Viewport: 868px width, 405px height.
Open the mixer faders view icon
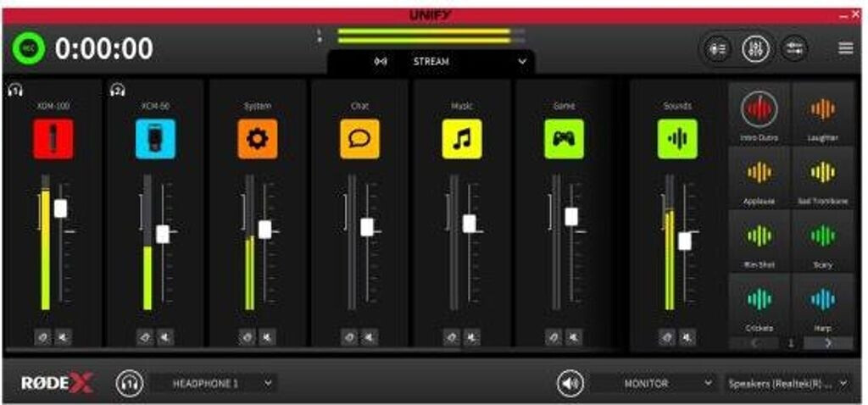pyautogui.click(x=755, y=49)
